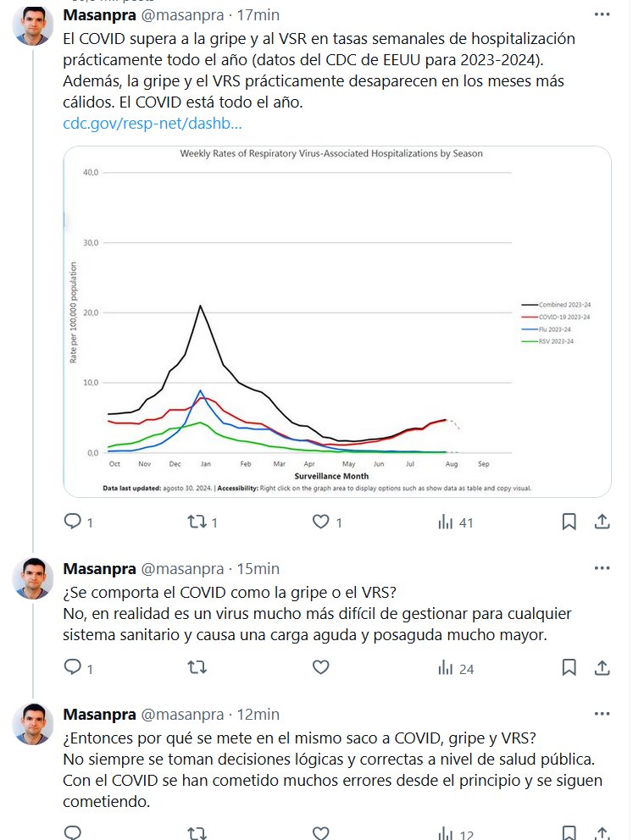
Task: Open more options on the 15min post
Action: click(x=602, y=568)
